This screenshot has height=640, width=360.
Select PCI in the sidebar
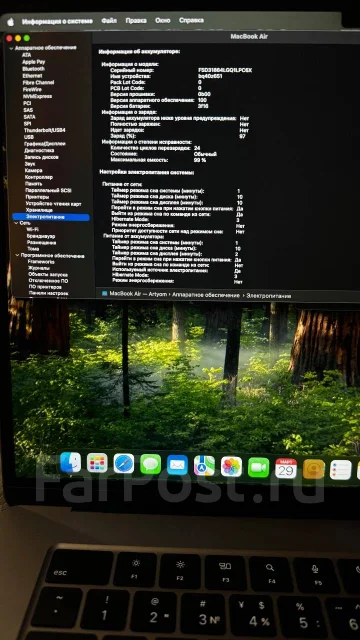point(27,103)
